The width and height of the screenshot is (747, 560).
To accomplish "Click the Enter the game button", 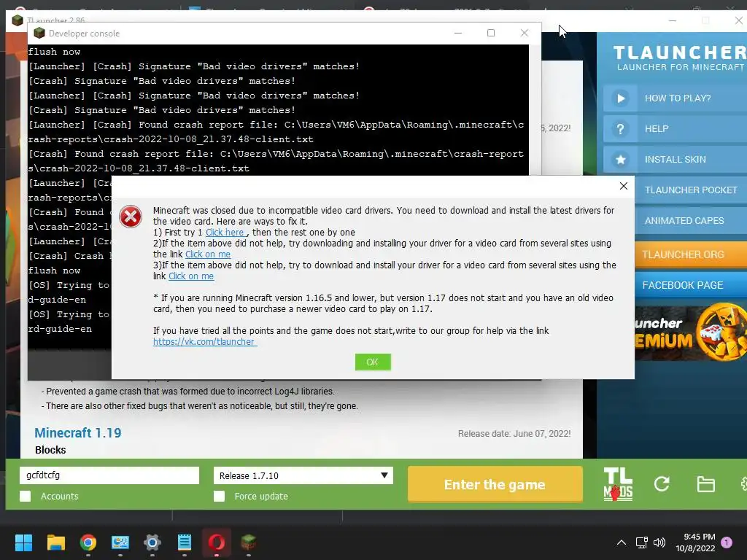I will 495,484.
